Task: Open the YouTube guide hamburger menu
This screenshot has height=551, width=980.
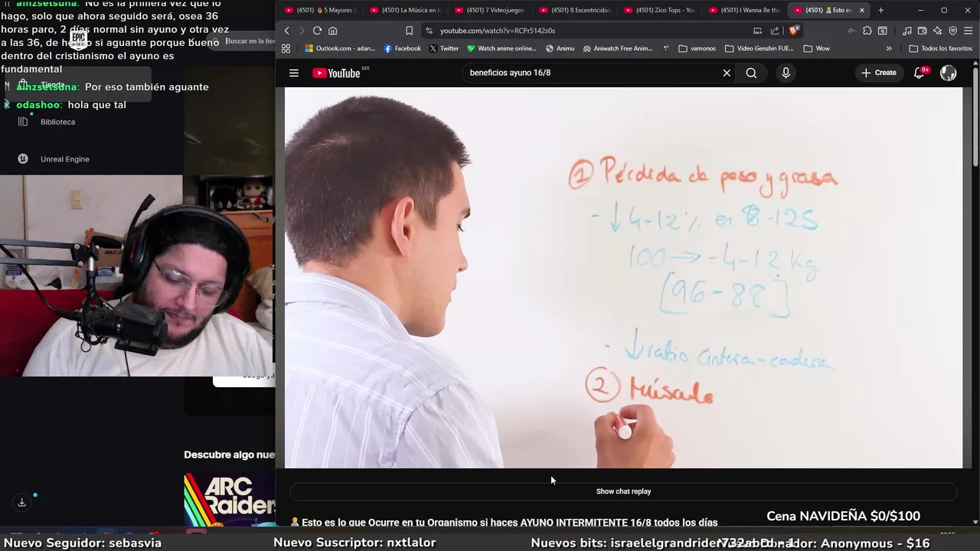Action: (294, 73)
